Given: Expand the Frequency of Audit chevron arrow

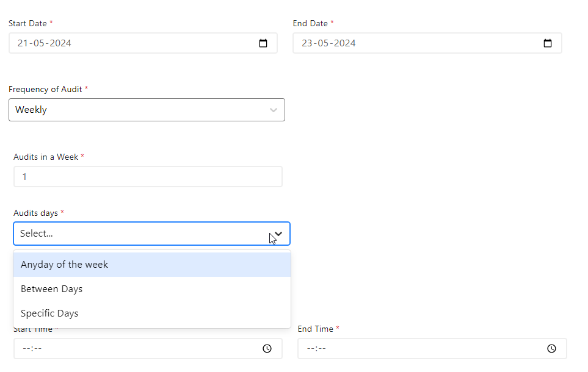Looking at the screenshot, I should (x=273, y=110).
